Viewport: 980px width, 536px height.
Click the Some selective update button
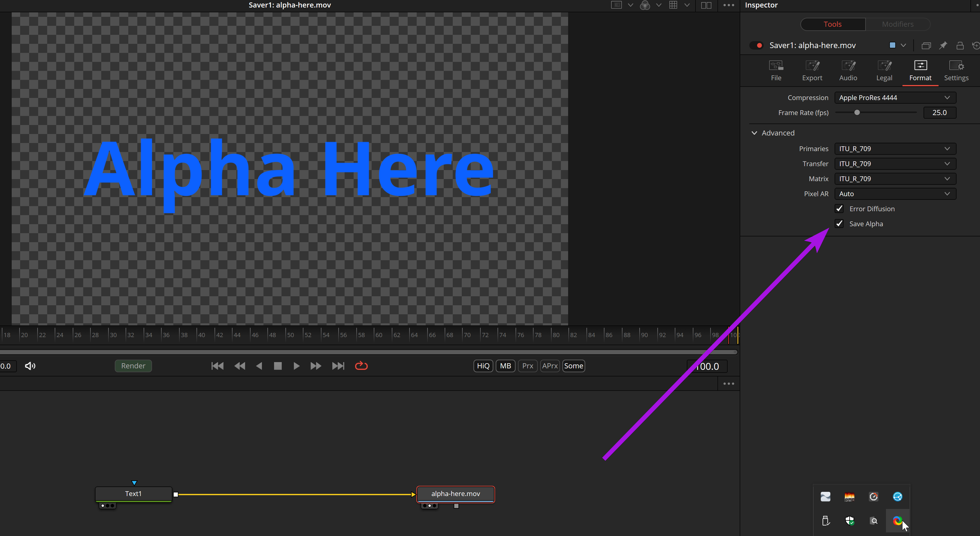click(573, 366)
